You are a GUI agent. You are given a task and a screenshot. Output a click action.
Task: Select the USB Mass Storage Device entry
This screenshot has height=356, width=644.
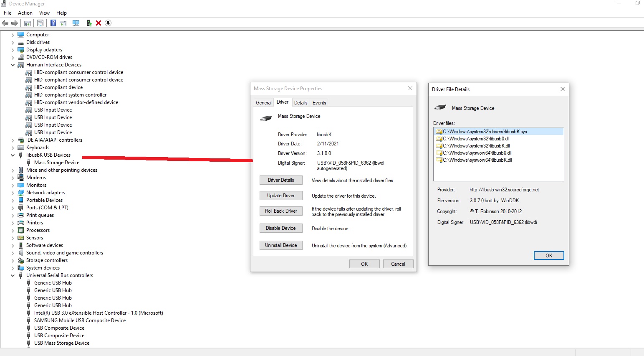point(61,343)
